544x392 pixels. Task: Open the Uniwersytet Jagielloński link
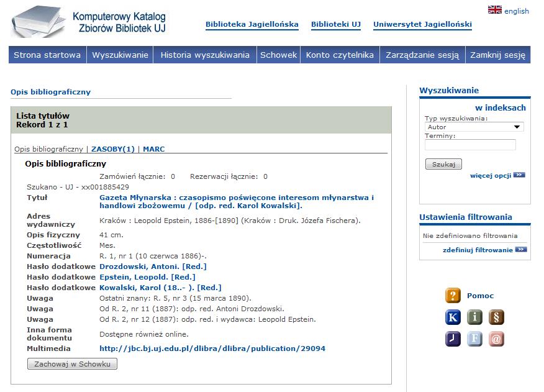pos(422,24)
